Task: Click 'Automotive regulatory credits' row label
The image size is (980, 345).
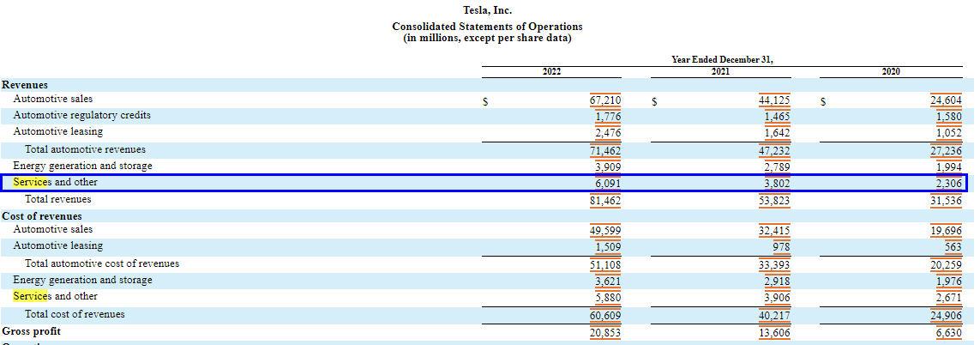Action: [x=81, y=115]
